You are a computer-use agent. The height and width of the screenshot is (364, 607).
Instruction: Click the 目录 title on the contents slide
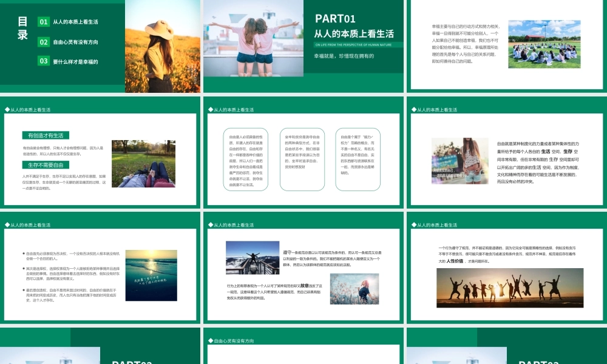pos(22,29)
